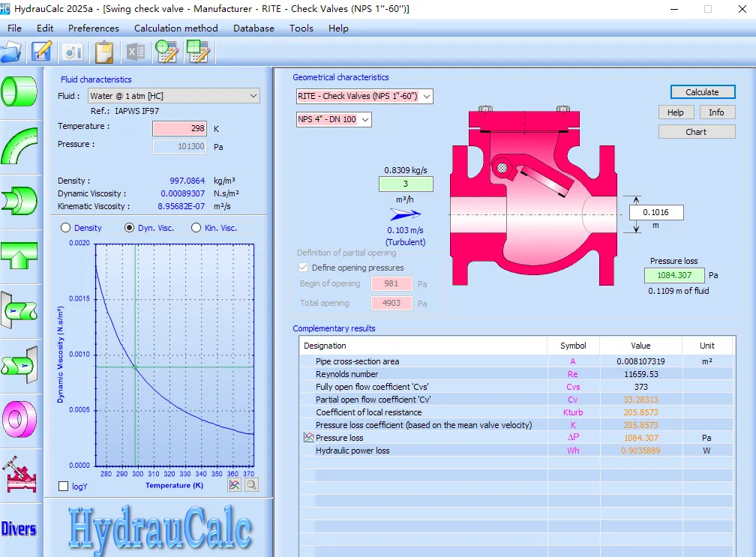This screenshot has height=557, width=756.
Task: Click the Begin of opening 981 field
Action: [391, 283]
